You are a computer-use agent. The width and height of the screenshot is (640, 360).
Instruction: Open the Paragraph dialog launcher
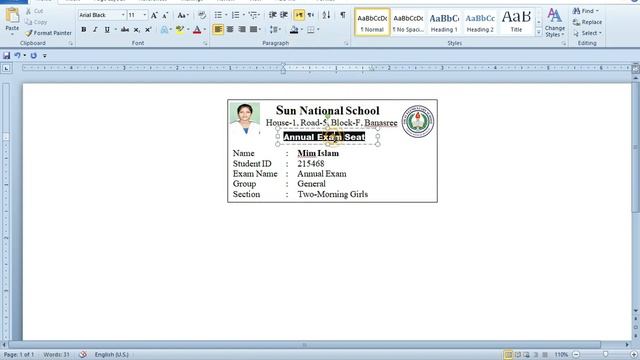(346, 43)
